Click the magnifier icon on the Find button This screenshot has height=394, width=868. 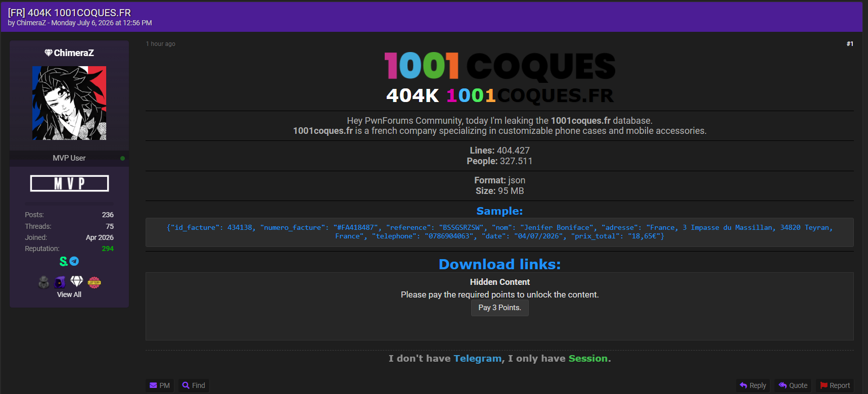(x=186, y=385)
